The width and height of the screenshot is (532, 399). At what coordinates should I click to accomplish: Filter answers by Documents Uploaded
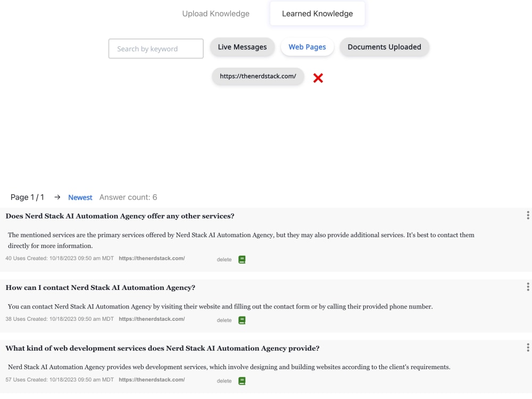(x=384, y=47)
